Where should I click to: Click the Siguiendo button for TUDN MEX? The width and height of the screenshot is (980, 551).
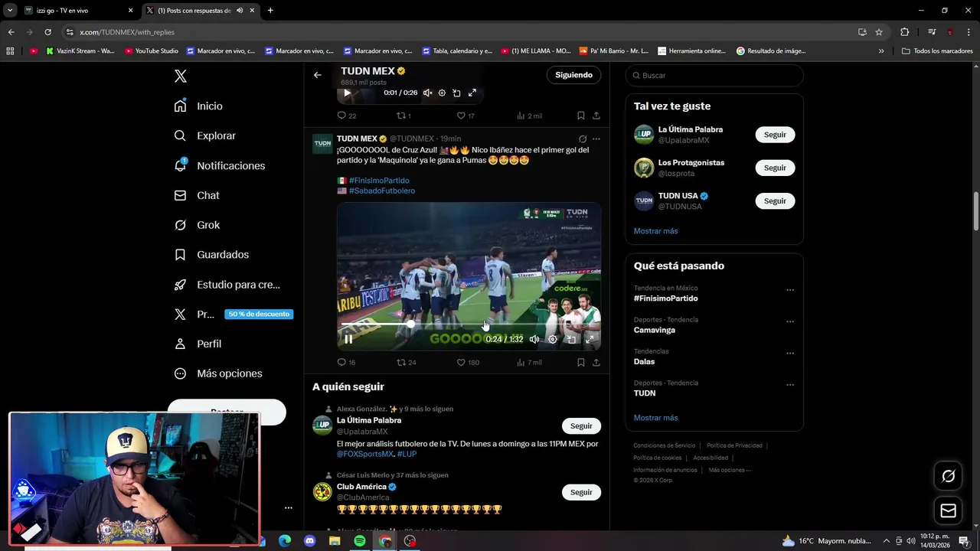click(573, 75)
